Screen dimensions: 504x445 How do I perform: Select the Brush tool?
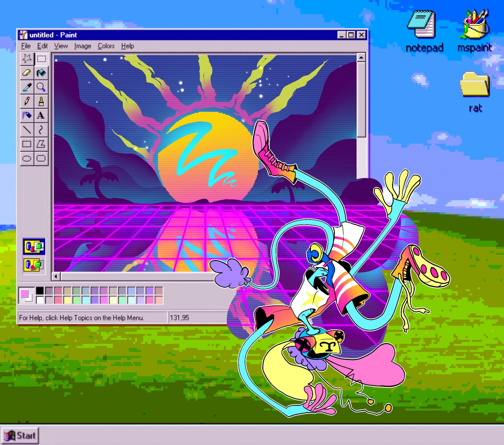pos(41,102)
